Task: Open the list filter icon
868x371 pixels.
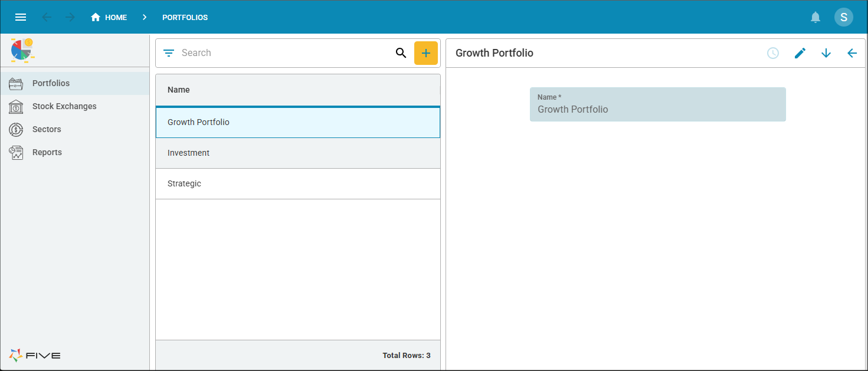Action: pos(169,53)
